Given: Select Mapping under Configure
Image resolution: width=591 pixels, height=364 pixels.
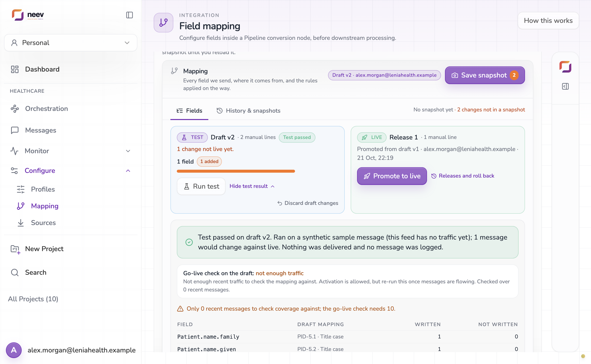Looking at the screenshot, I should [x=45, y=206].
